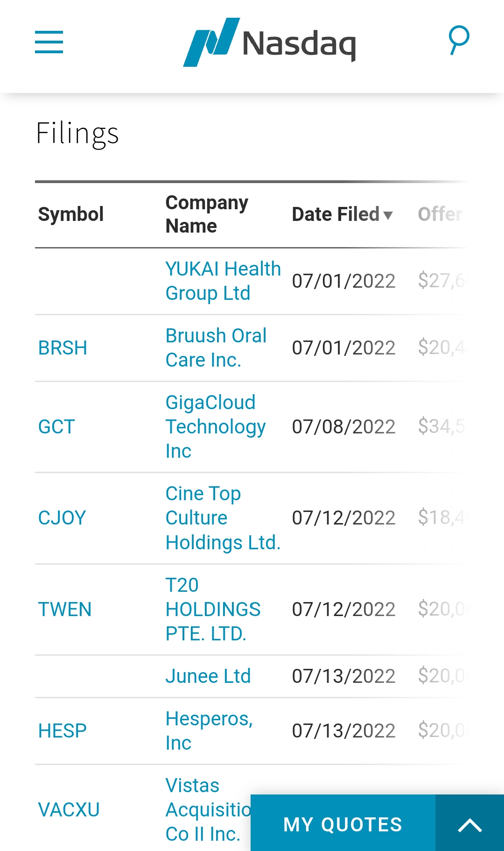
Task: Sort by Date Filed arrow
Action: 388,215
